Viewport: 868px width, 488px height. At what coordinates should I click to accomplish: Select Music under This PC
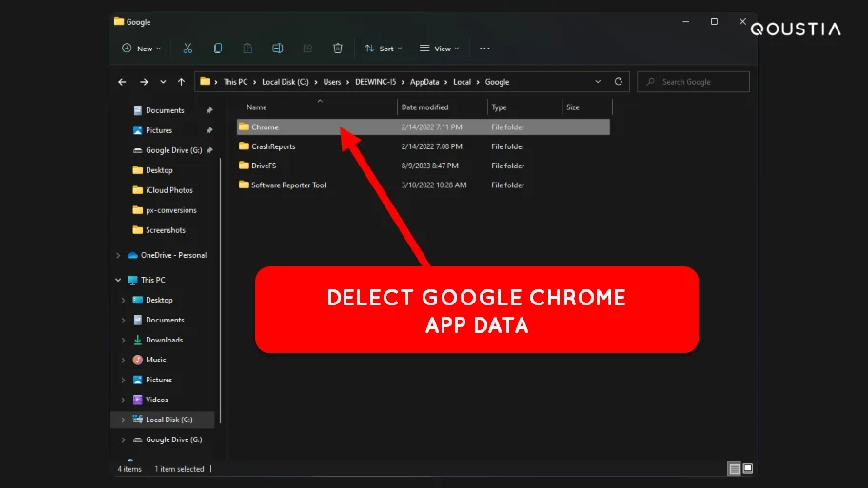click(155, 360)
